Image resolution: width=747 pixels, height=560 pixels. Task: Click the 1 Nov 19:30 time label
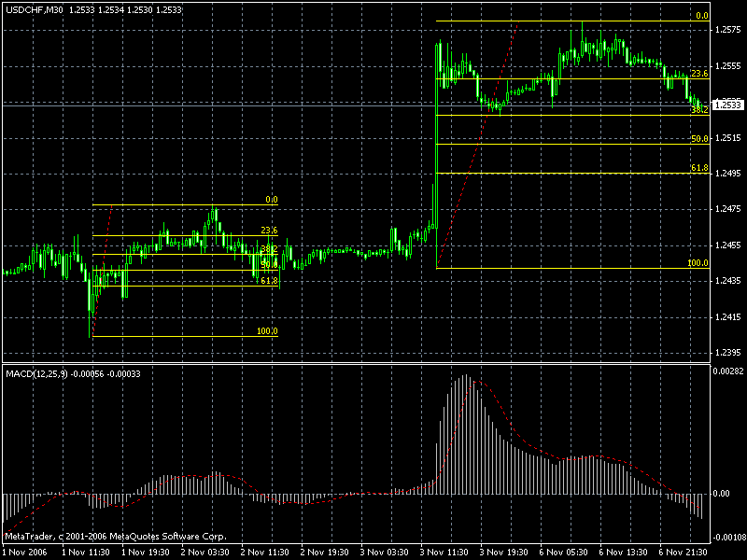click(x=146, y=553)
